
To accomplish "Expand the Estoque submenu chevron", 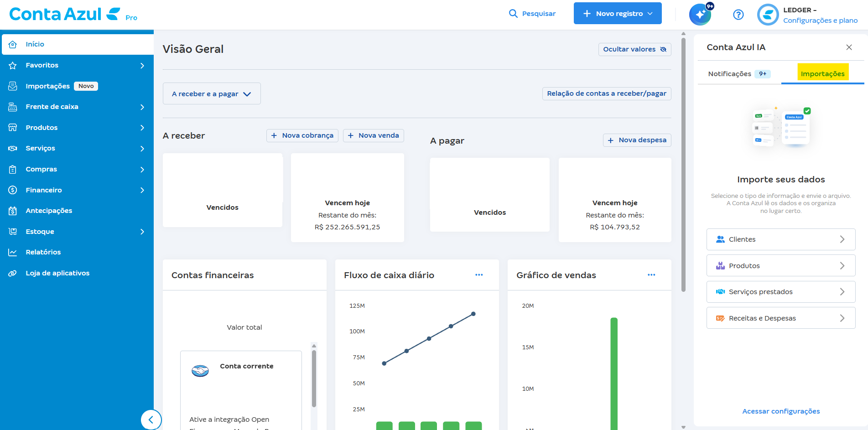I will [142, 232].
